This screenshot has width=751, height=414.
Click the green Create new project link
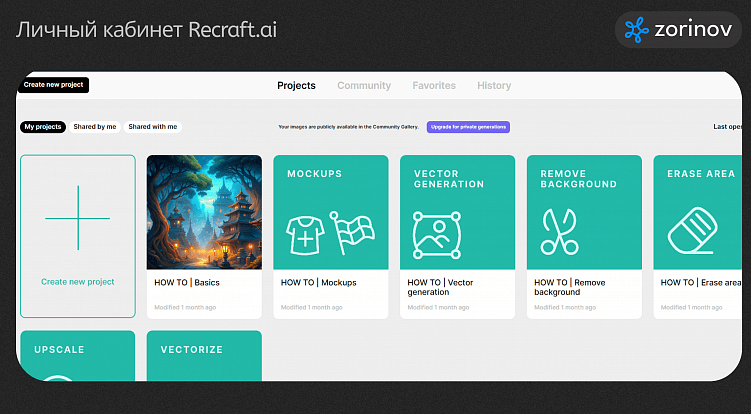[x=78, y=282]
